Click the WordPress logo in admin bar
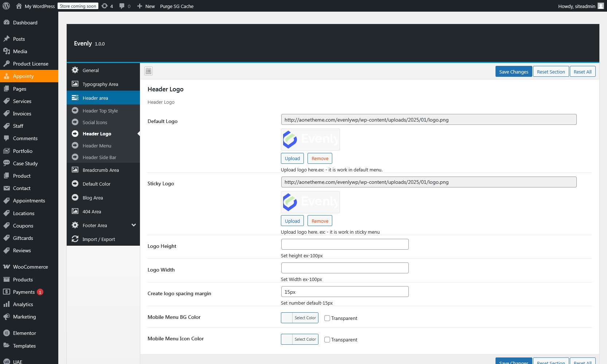This screenshot has height=364, width=607. (x=6, y=6)
